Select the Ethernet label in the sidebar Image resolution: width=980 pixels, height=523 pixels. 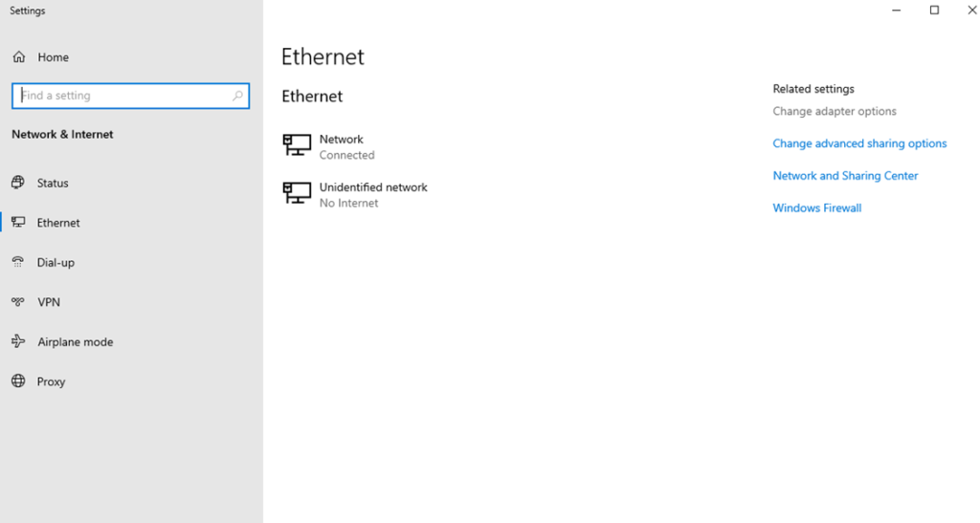[58, 223]
